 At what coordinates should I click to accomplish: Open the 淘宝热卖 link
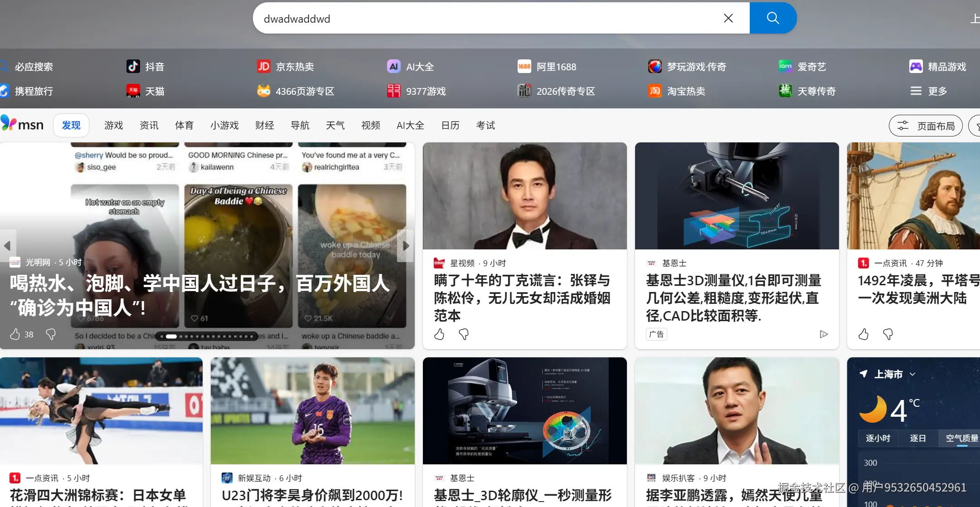[685, 91]
